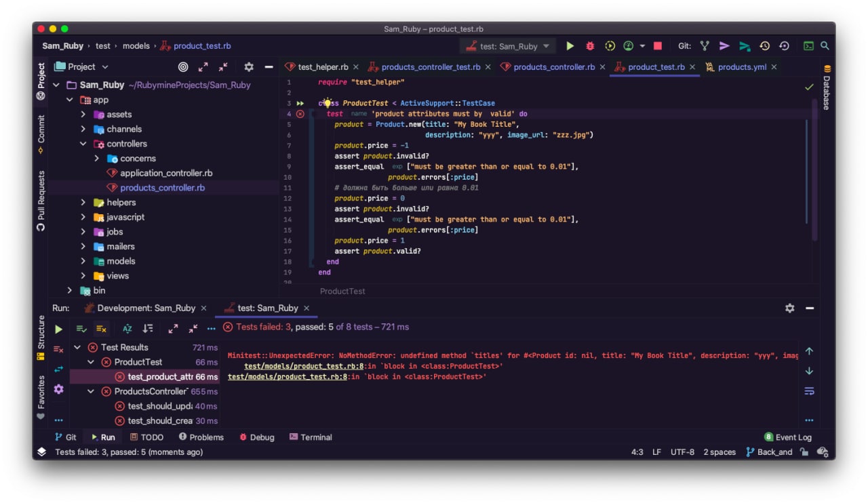Rerun failed tests in Run panel
868x503 pixels.
[59, 349]
